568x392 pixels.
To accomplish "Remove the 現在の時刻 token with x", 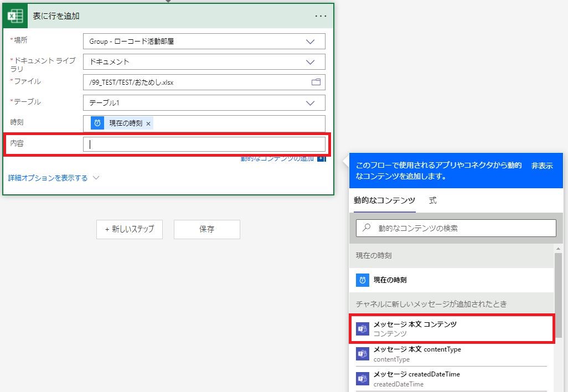I will (x=148, y=123).
